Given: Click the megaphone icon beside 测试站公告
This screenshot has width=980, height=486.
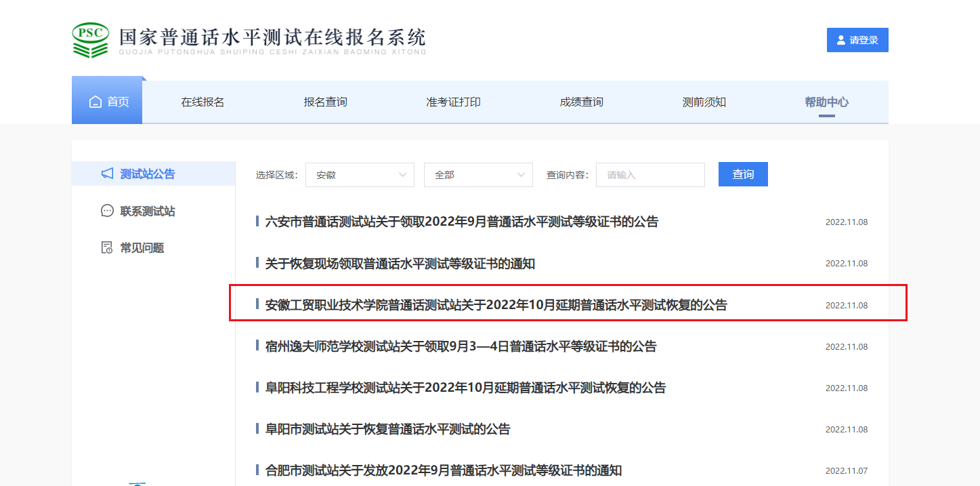Looking at the screenshot, I should 107,174.
